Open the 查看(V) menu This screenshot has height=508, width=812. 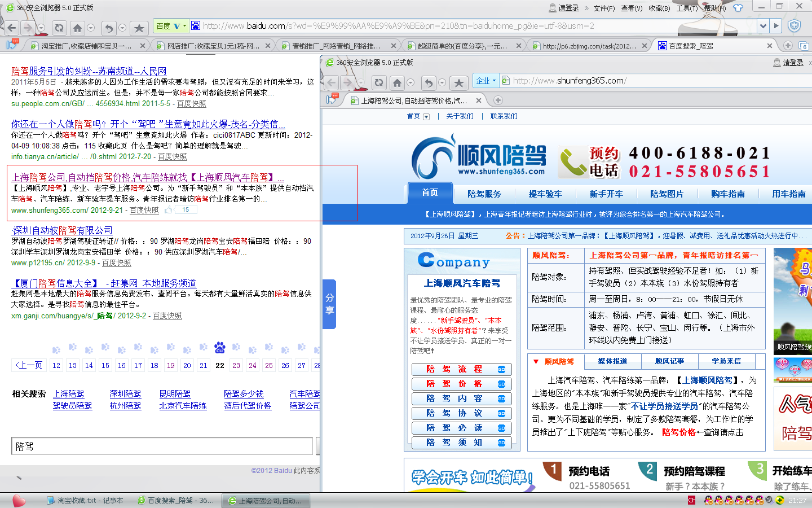(632, 8)
